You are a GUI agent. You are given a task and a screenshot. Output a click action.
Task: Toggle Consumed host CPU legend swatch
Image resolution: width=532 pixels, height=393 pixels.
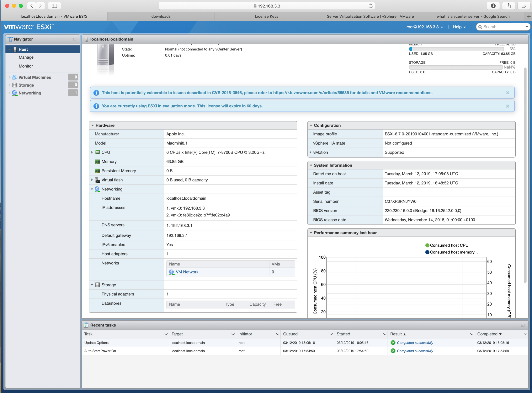[x=427, y=245]
